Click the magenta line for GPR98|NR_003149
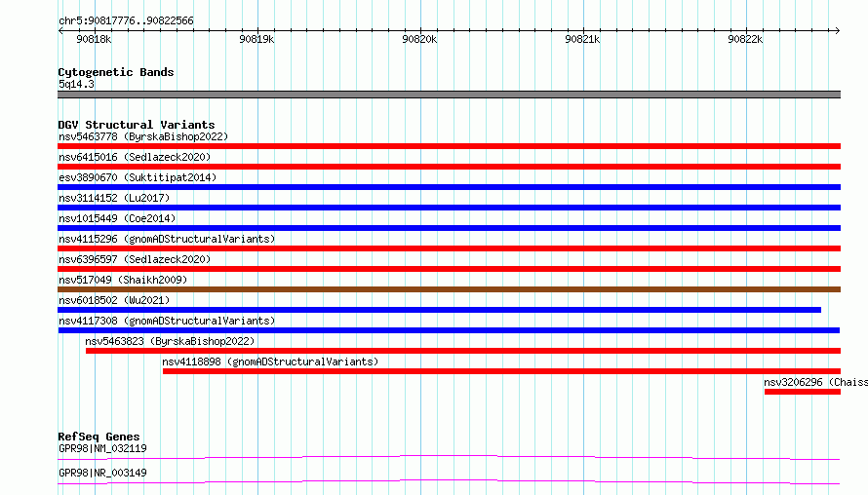Screen dimensions: 868x495 click(449, 481)
